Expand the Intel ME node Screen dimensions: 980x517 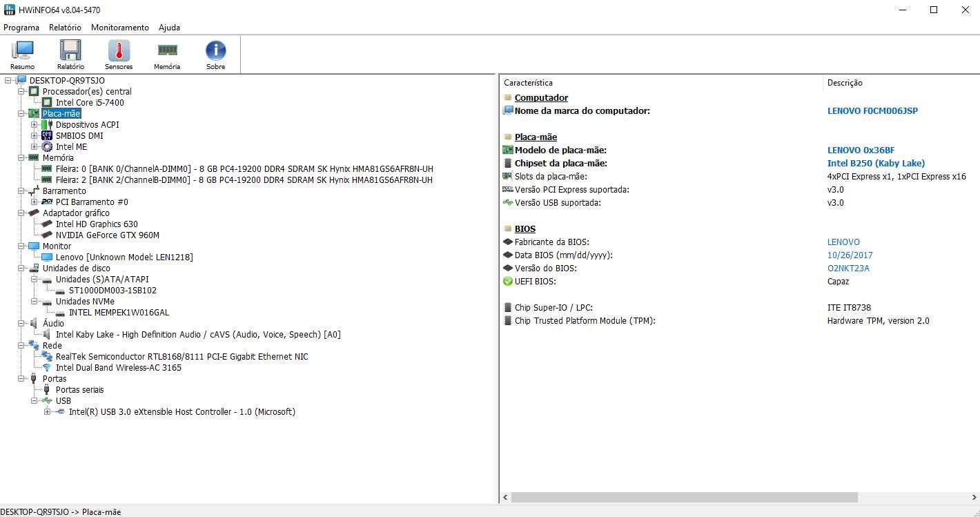(x=34, y=147)
